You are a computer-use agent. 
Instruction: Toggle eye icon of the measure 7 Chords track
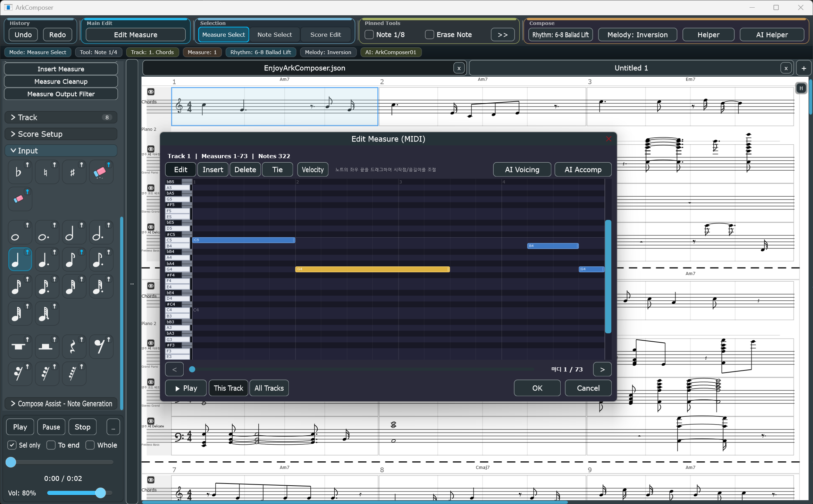click(x=151, y=480)
